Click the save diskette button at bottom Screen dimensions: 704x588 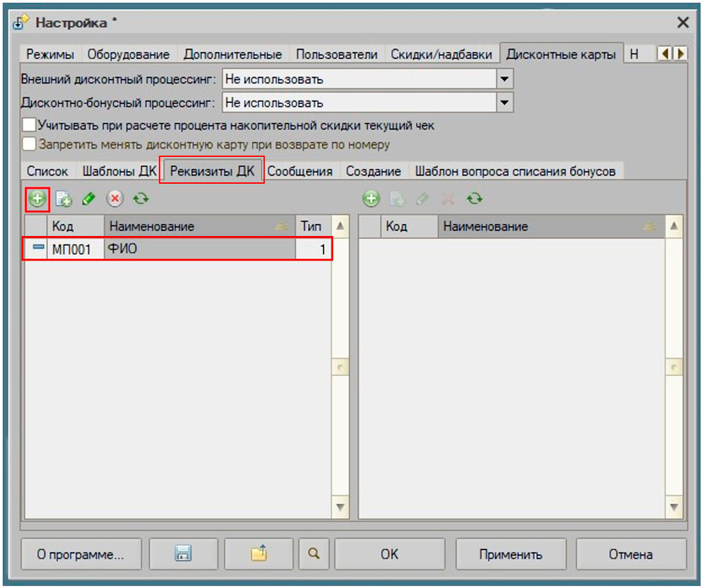tap(182, 554)
